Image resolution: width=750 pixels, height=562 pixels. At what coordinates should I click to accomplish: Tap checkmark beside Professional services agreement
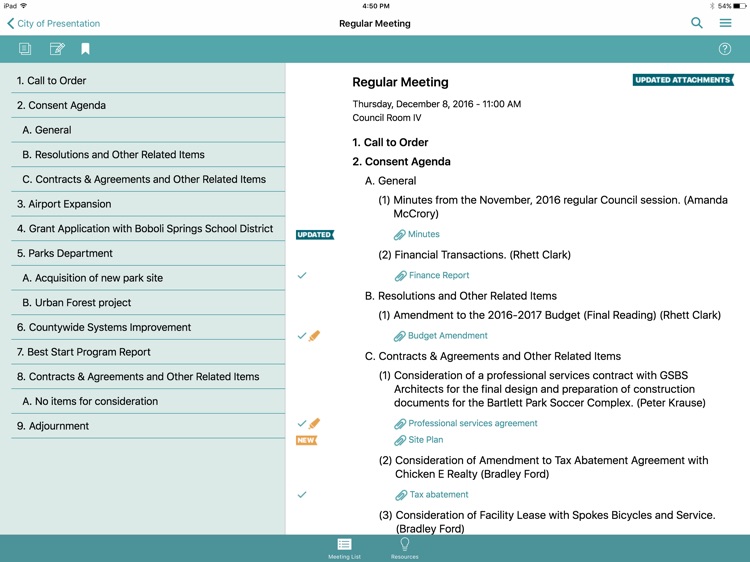[x=302, y=423]
